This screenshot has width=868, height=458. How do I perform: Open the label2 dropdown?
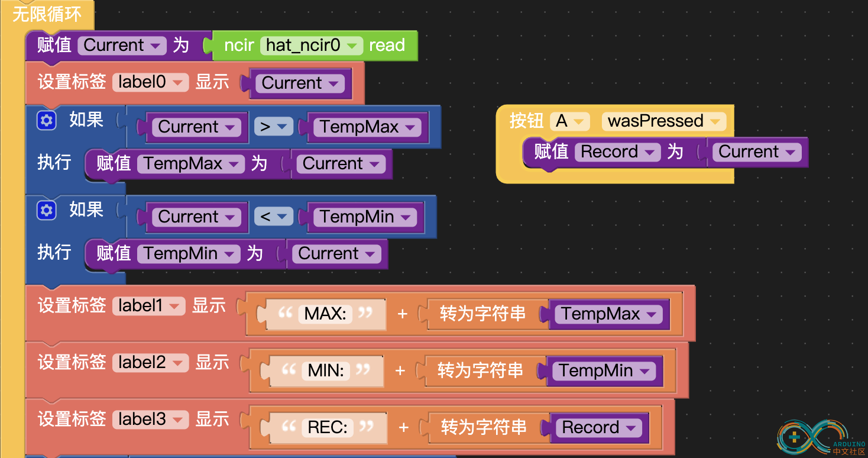tap(150, 363)
